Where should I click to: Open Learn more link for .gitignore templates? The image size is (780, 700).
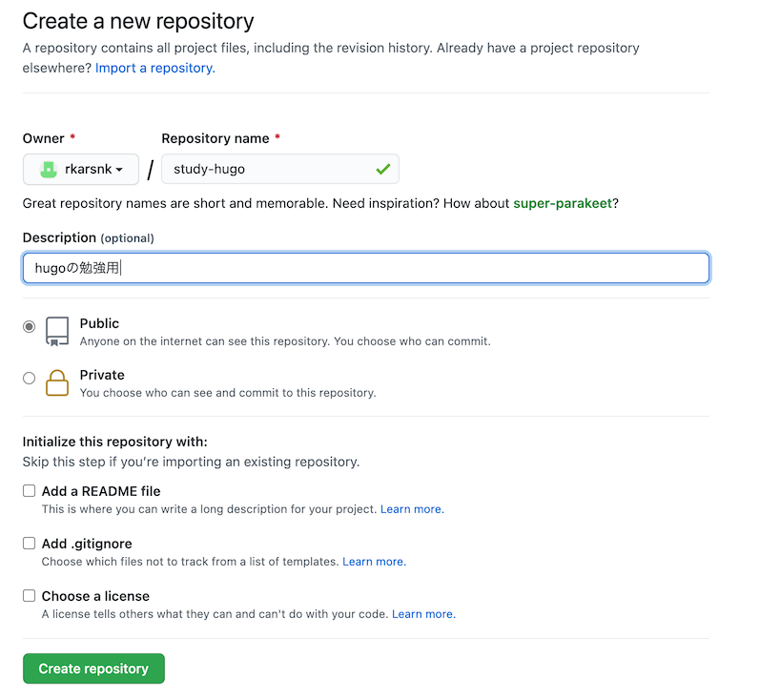[x=374, y=561]
